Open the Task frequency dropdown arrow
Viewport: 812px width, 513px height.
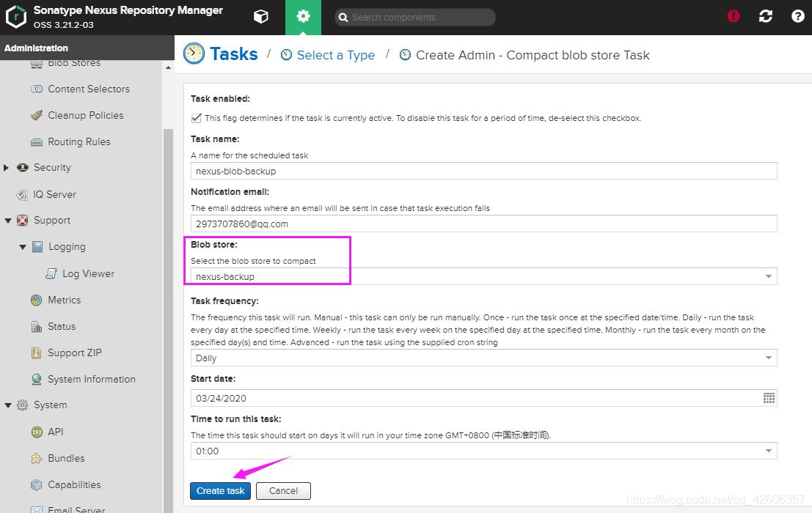click(769, 358)
